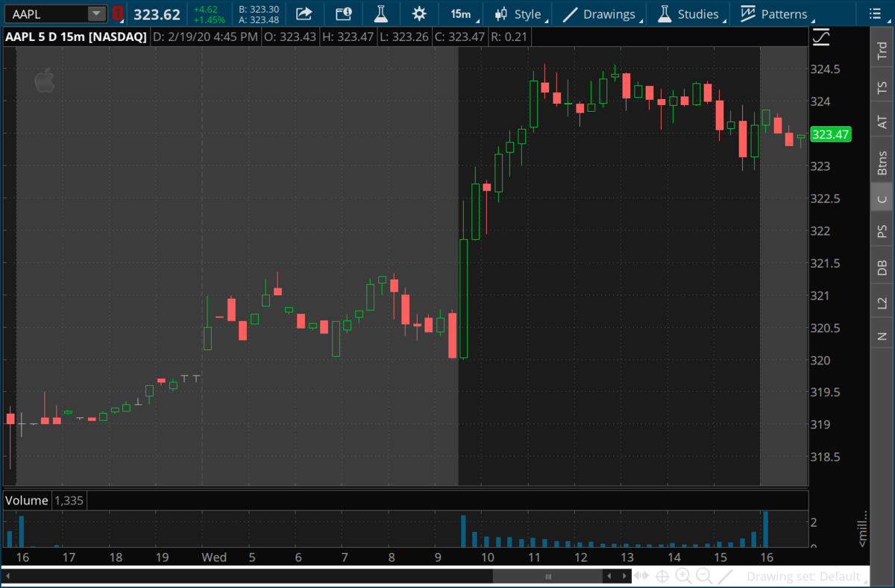Screen dimensions: 895x588
Task: Open chart settings gear icon
Action: (x=419, y=13)
